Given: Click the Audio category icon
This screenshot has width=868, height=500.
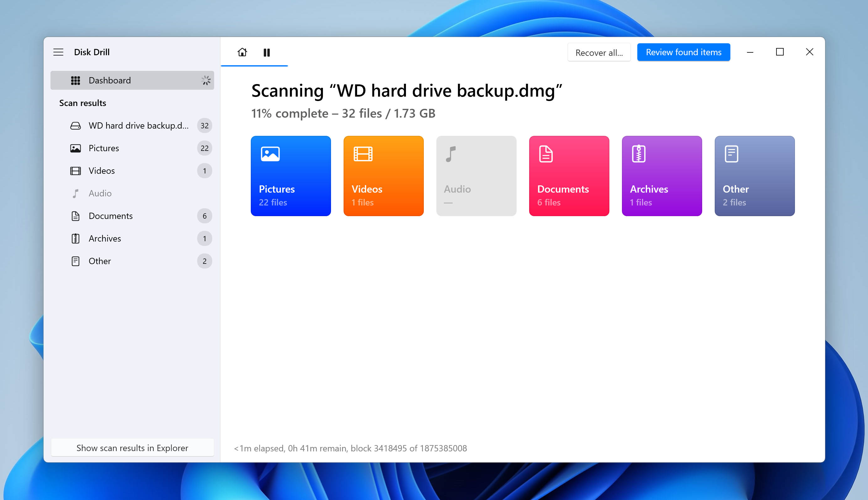Looking at the screenshot, I should click(x=450, y=154).
